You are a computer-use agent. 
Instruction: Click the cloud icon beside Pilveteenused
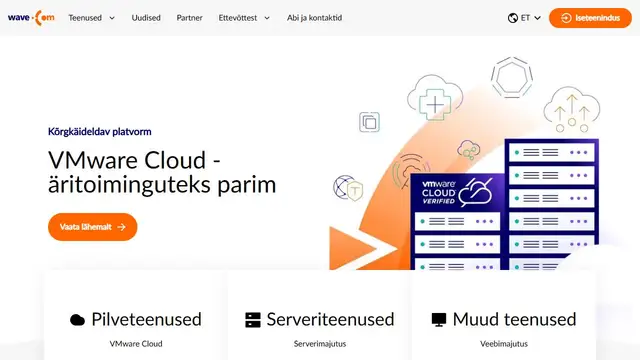point(77,320)
